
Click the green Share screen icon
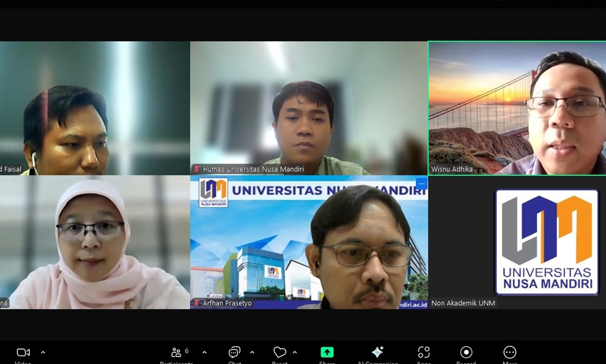tap(327, 352)
